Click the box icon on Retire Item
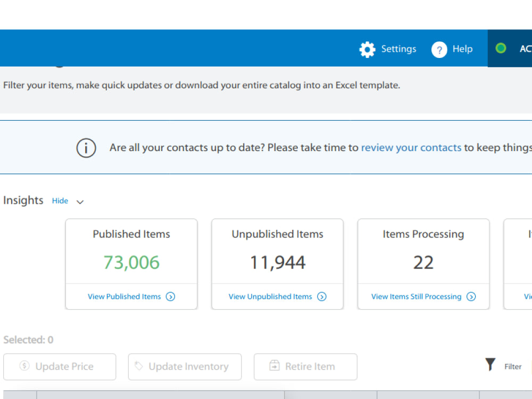The width and height of the screenshot is (532, 399). coord(274,366)
